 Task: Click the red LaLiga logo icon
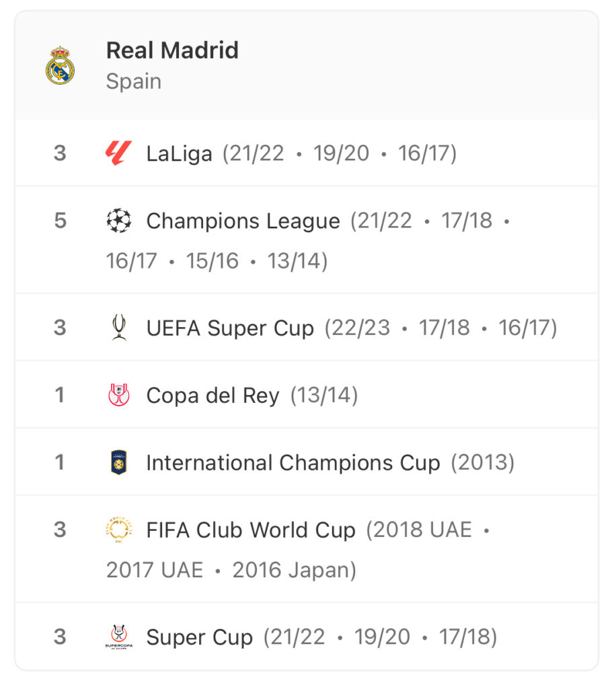click(x=118, y=153)
